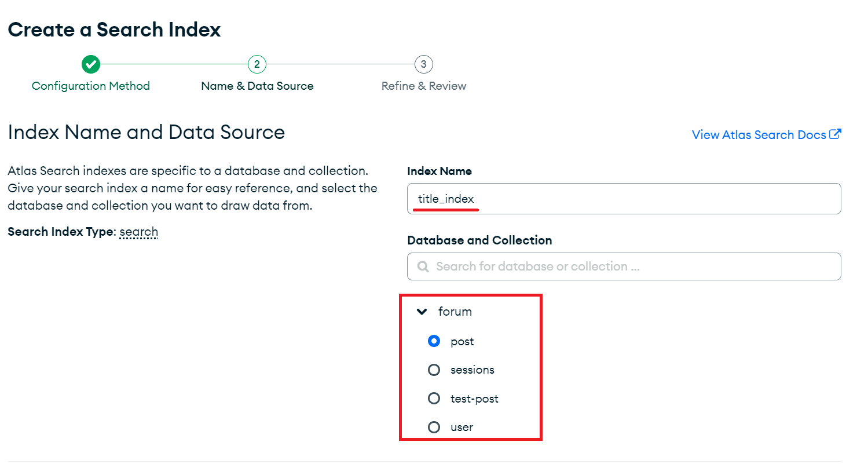The image size is (868, 464).
Task: Click the green checkmark step icon
Action: click(x=90, y=64)
